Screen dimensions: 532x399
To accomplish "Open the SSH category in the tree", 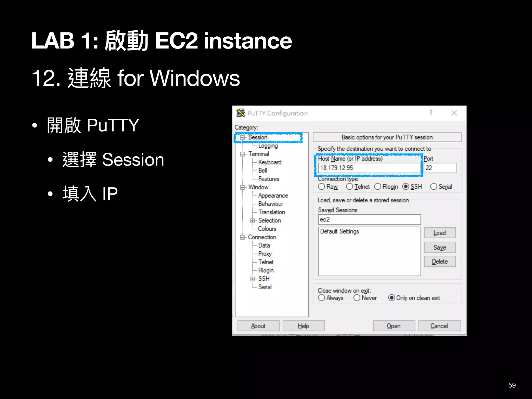I will point(264,278).
